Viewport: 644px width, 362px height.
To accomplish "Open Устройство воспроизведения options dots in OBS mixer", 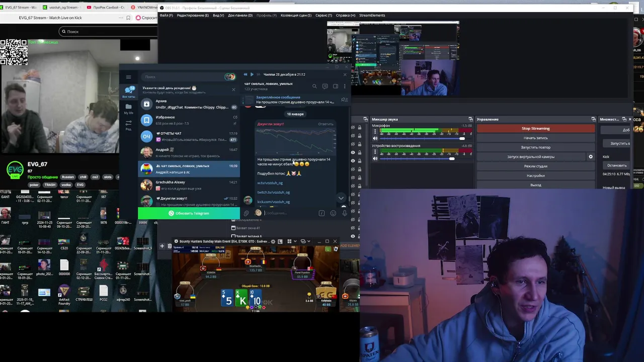I will [375, 152].
